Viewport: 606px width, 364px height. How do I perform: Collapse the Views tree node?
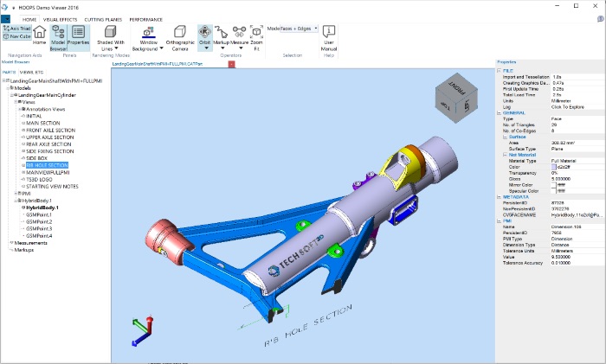(x=16, y=102)
